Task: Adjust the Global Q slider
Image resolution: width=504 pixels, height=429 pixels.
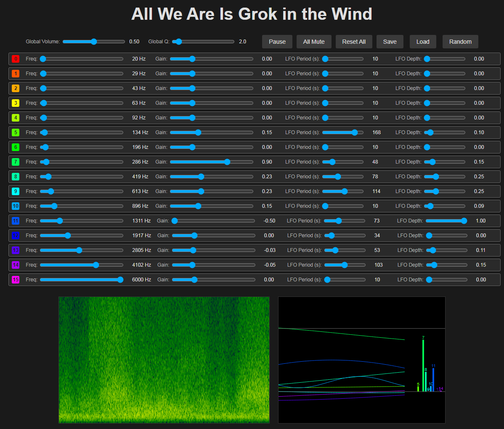Action: 203,42
